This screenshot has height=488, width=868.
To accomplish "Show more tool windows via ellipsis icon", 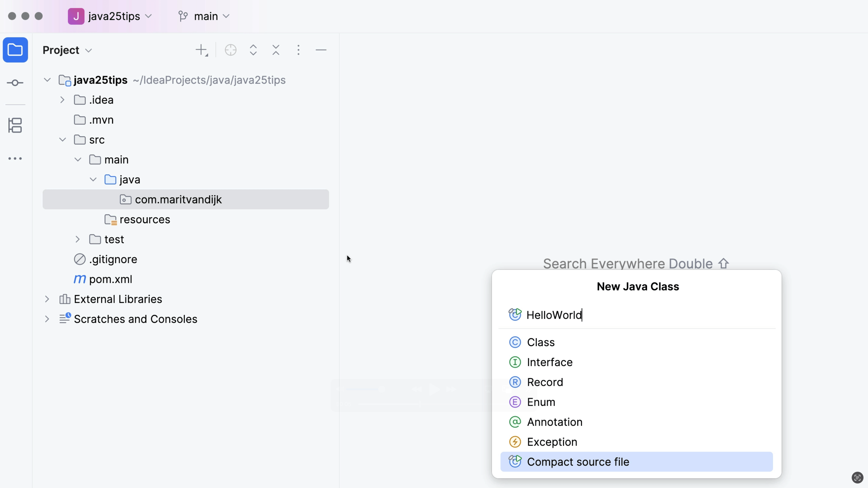I will coord(15,158).
